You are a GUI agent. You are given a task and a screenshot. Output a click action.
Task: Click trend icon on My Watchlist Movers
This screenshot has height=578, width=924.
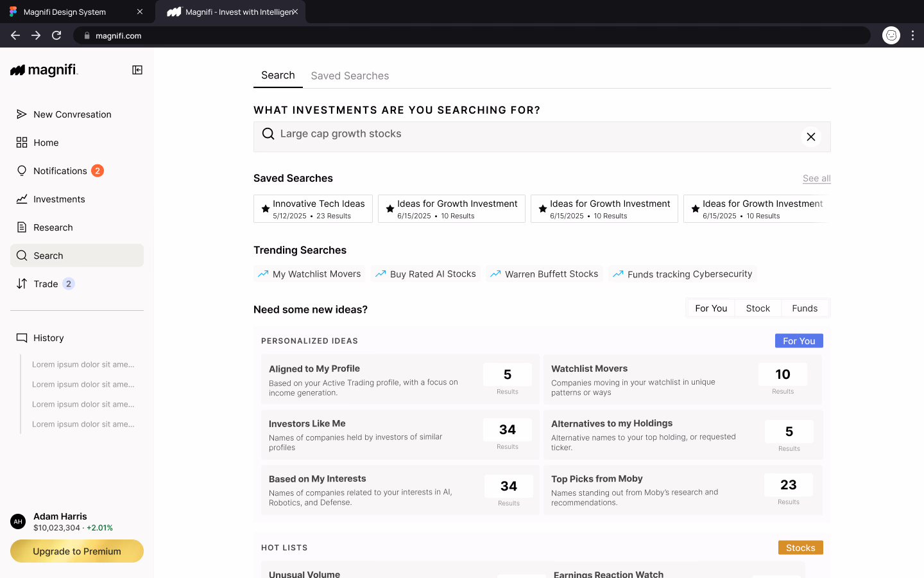263,274
